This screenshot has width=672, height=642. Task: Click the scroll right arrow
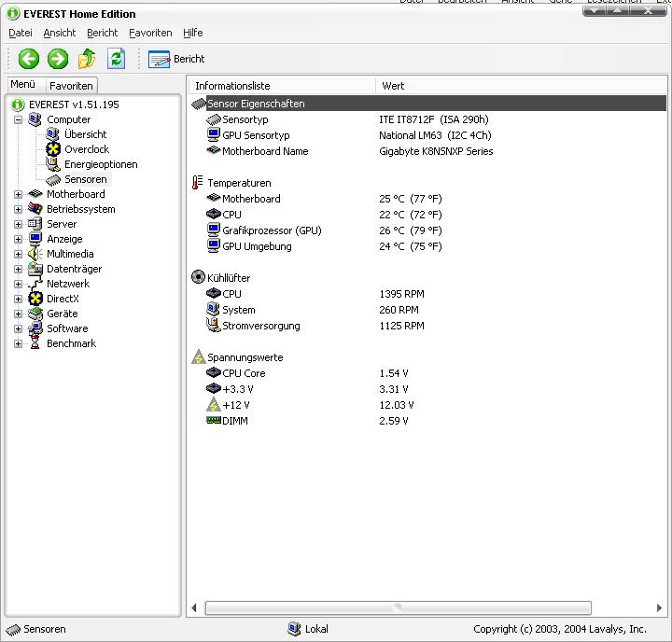click(659, 607)
